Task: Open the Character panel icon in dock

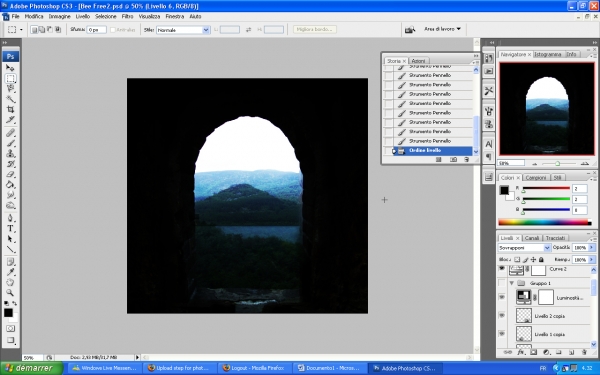Action: click(x=489, y=144)
